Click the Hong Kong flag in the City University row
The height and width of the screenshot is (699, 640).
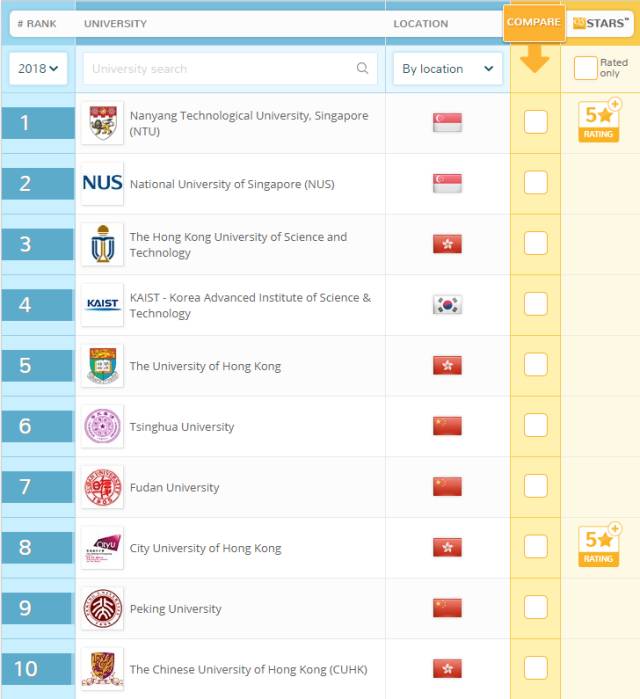pos(447,547)
